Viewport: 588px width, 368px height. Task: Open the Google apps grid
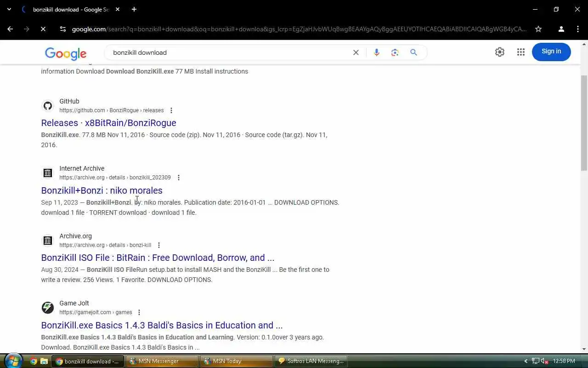521,52
